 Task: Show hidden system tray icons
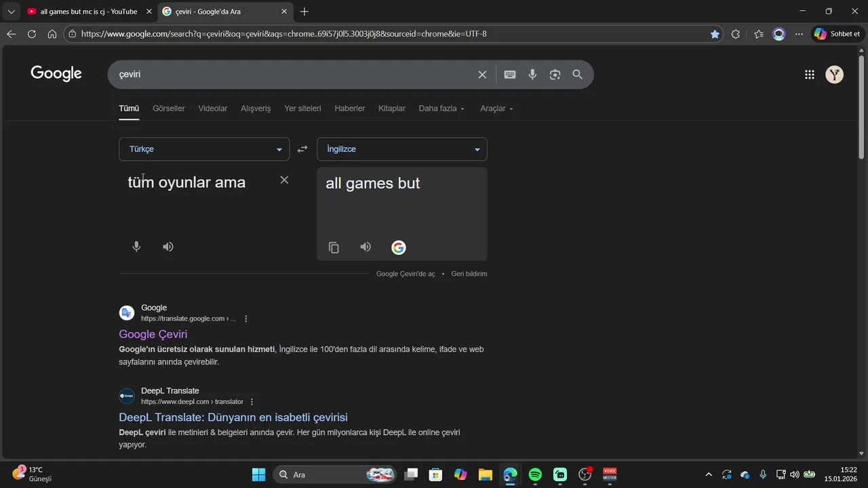click(x=709, y=474)
